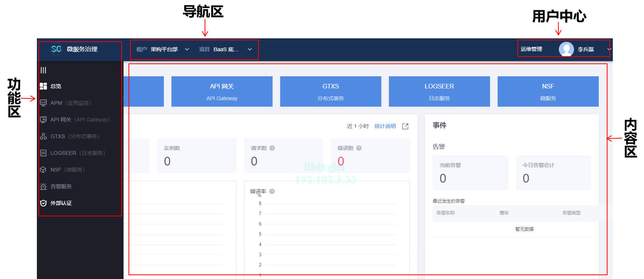Select 总览 in the sidebar menu
Screen dimensions: 644x279
56,86
